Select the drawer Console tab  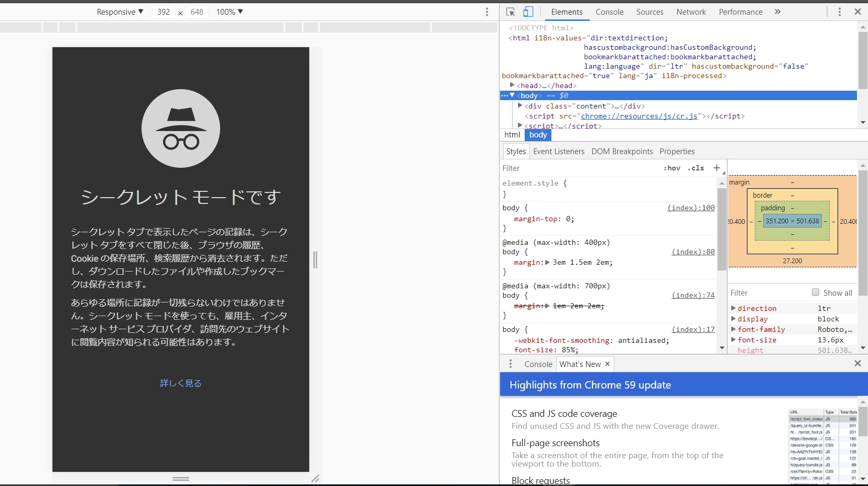[538, 364]
